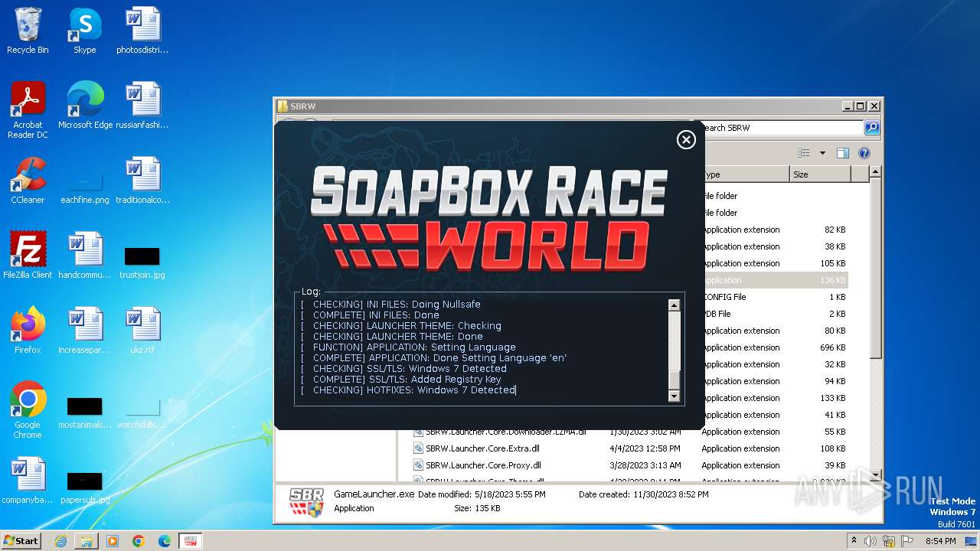Toggle the preview pane button in Explorer
Image resolution: width=980 pixels, height=551 pixels.
pos(843,153)
